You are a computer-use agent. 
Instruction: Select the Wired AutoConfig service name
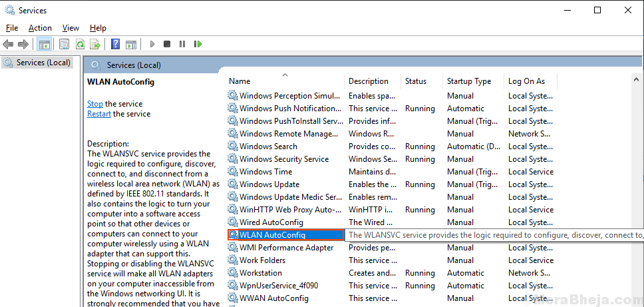[x=271, y=222]
